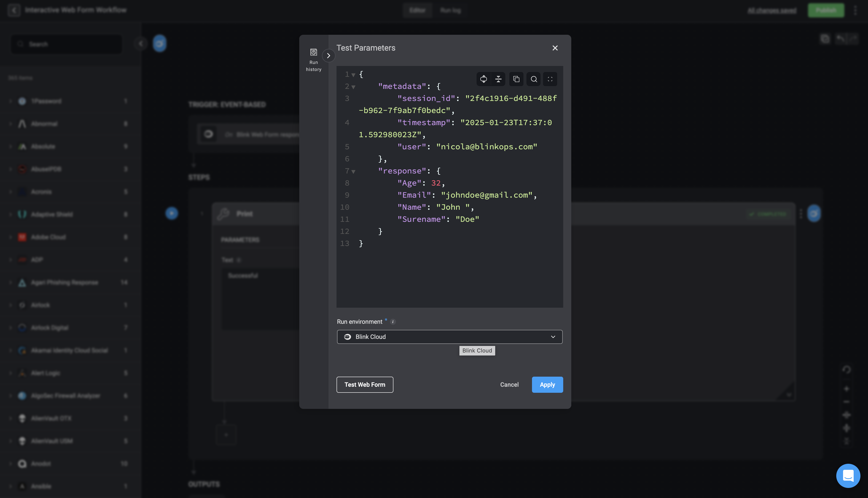
Task: Click the "johndoe@gmail.com" email value
Action: (486, 195)
